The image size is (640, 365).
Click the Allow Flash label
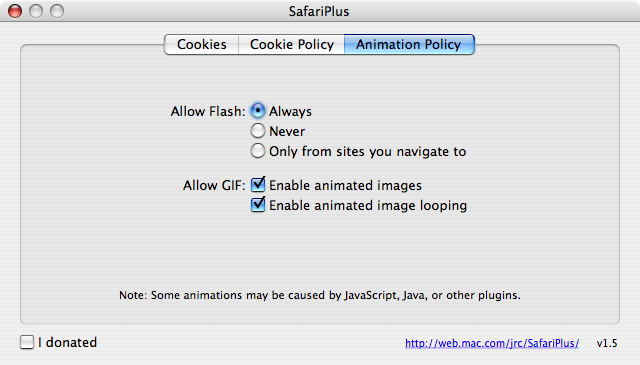tap(208, 111)
